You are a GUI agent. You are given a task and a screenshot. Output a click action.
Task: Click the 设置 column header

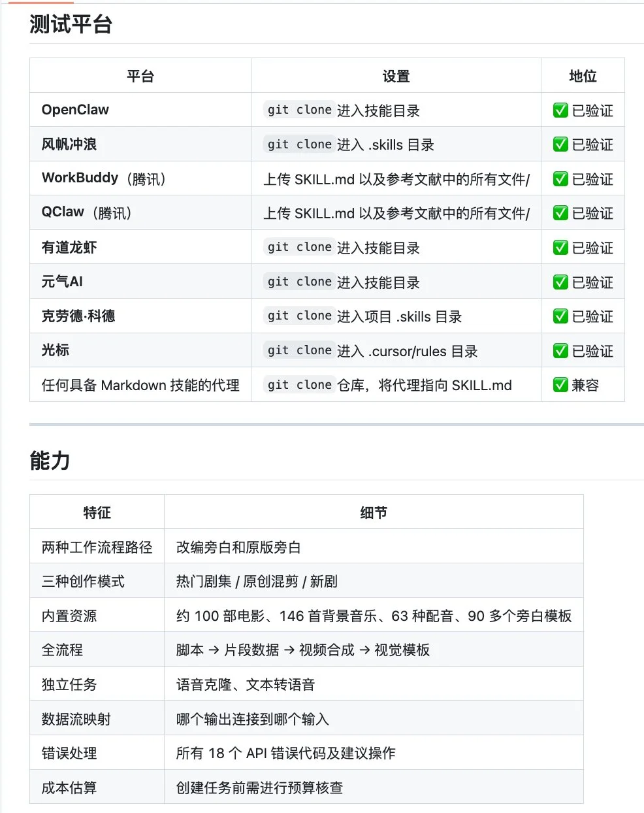[396, 76]
